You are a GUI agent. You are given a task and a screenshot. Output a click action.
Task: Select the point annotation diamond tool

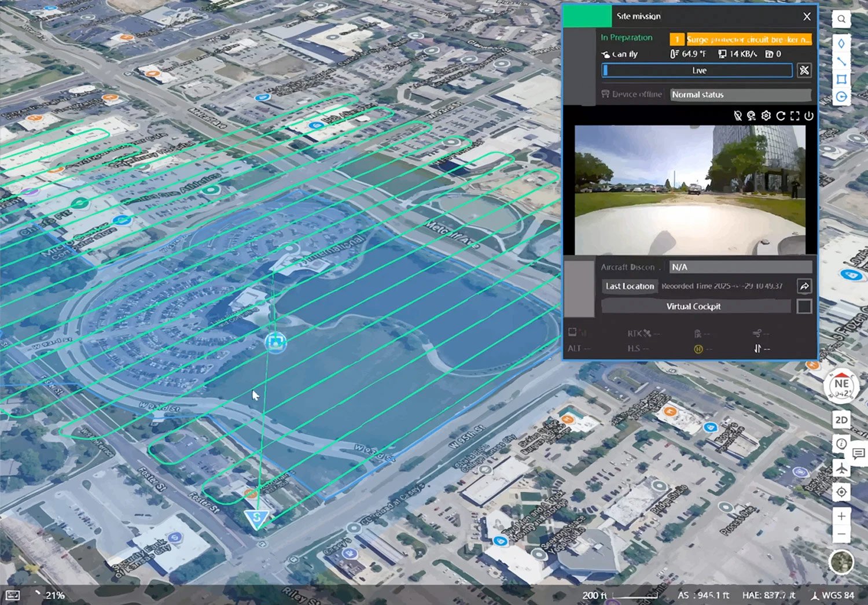coord(841,43)
